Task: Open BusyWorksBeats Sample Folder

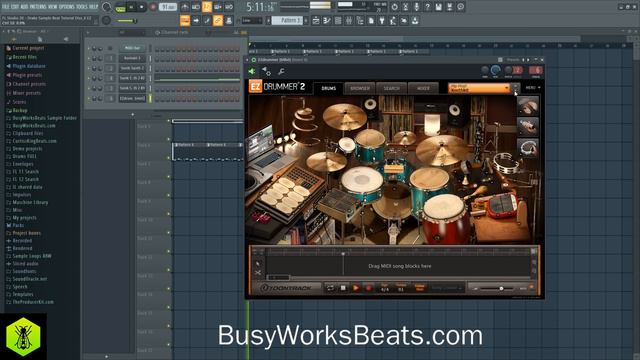Action: (44, 118)
